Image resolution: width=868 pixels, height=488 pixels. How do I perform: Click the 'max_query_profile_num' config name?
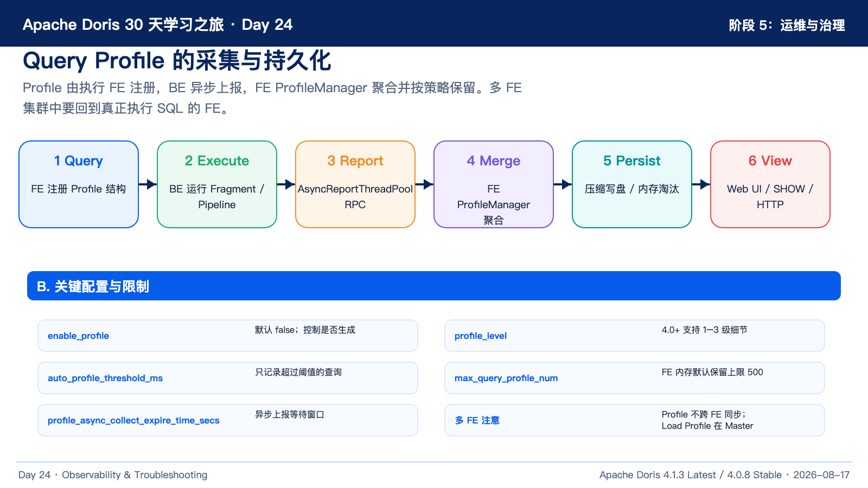506,378
